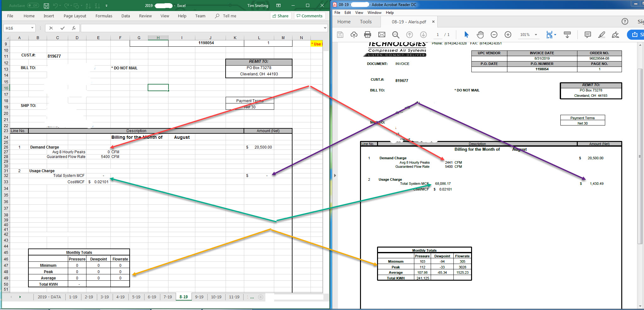Viewport: 644px width, 310px height.
Task: Click the Sort A to Z icon
Action: point(88,6)
